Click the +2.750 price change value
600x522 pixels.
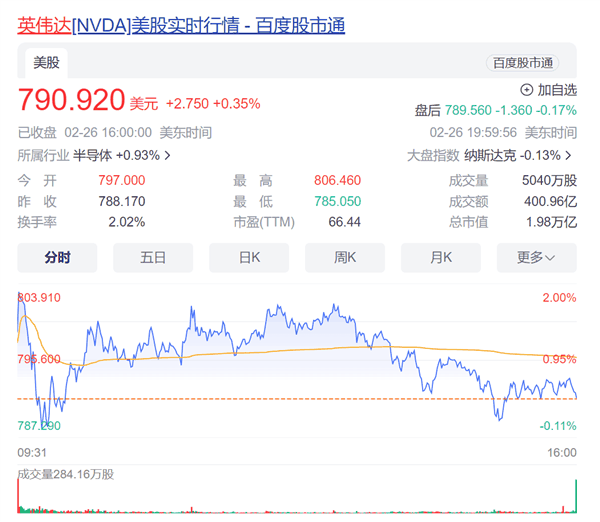187,104
